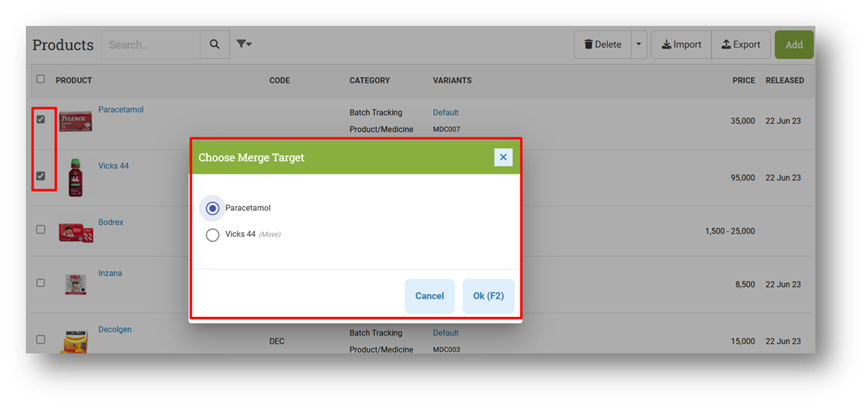The width and height of the screenshot is (868, 406).
Task: Click the 8,500 price value
Action: [745, 285]
